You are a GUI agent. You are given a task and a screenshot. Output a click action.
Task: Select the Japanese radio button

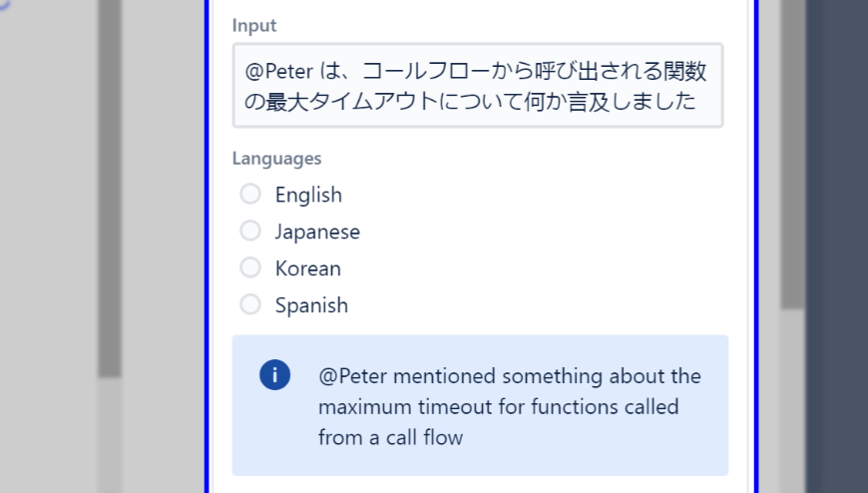pos(250,231)
